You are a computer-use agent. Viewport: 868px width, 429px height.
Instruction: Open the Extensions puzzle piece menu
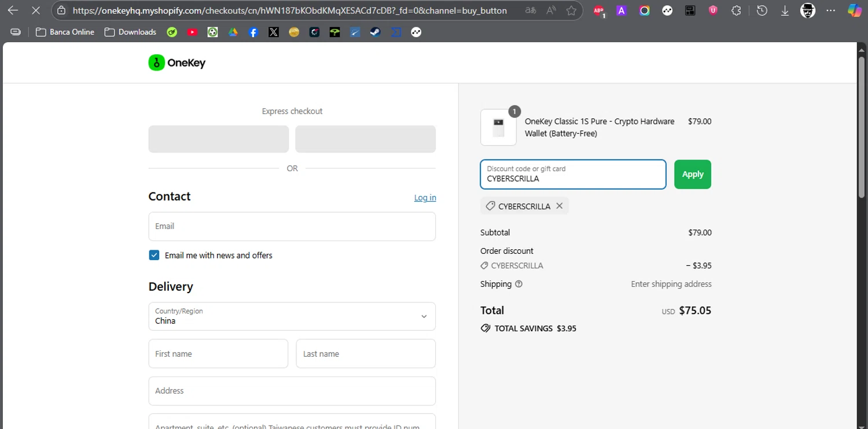coord(736,10)
